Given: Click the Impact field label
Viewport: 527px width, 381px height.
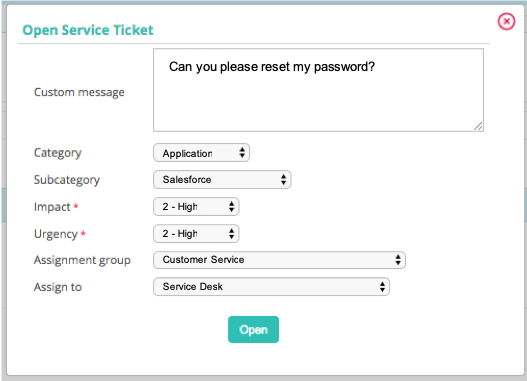Looking at the screenshot, I should click(52, 207).
